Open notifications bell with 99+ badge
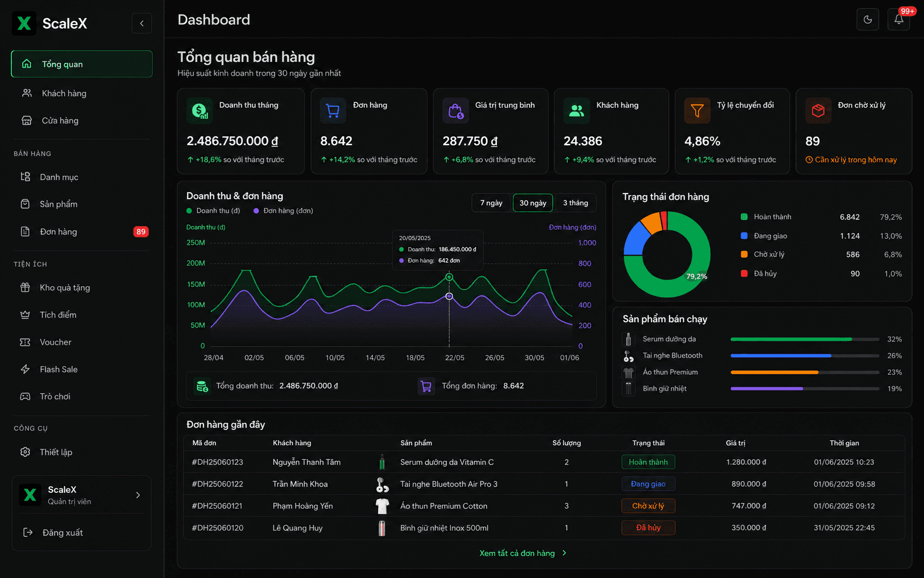 899,19
